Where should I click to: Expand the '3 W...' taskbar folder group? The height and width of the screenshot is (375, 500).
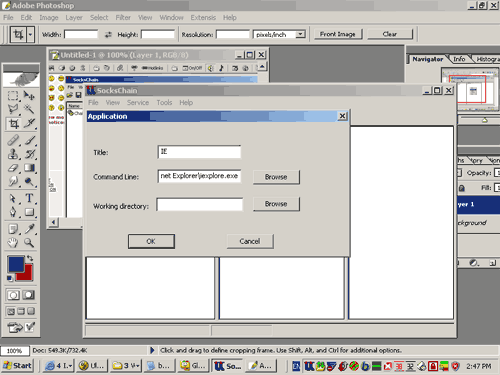tap(126, 366)
